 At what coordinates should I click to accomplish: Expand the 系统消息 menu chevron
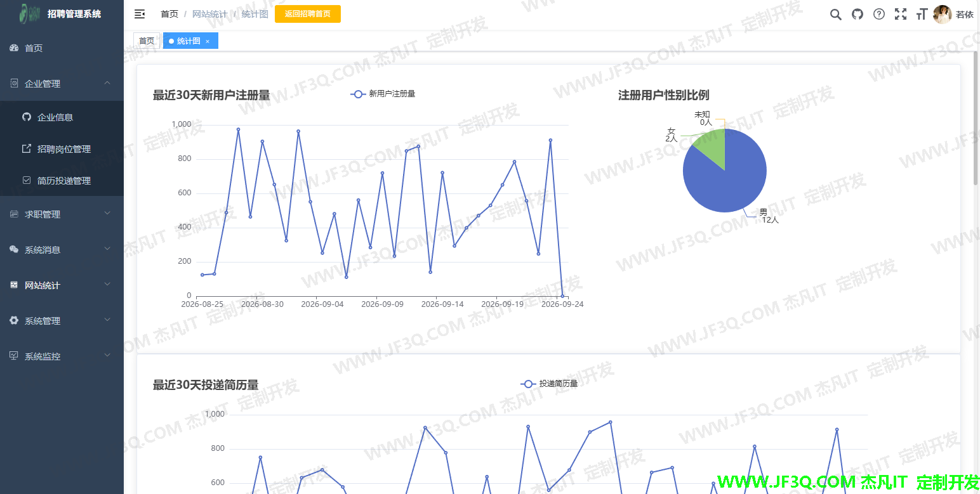[x=107, y=249]
